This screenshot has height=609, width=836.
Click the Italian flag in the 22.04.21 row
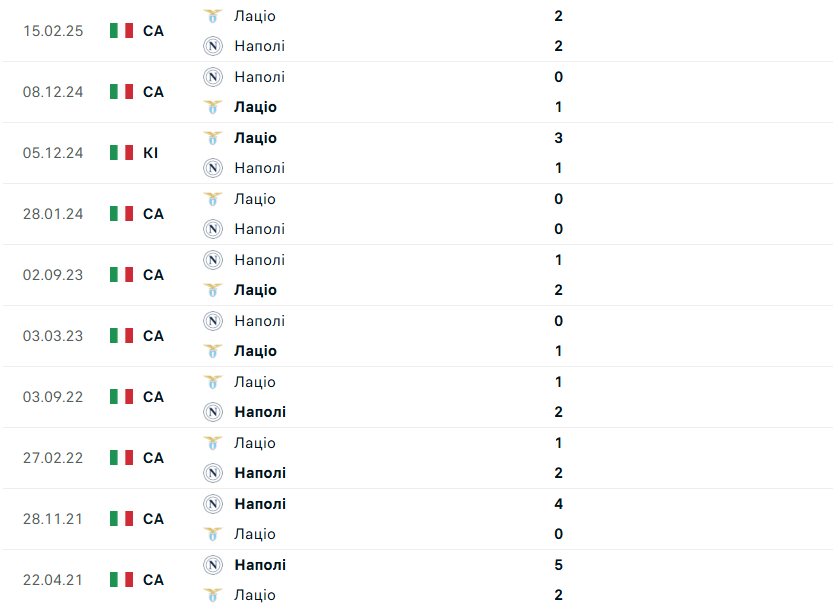[x=121, y=580]
